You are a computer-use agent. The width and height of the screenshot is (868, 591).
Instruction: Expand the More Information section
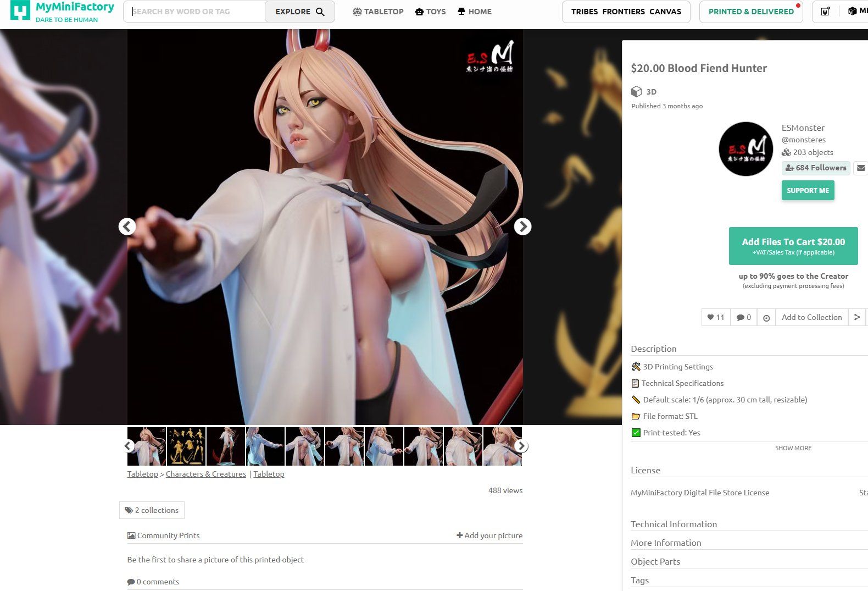[666, 543]
